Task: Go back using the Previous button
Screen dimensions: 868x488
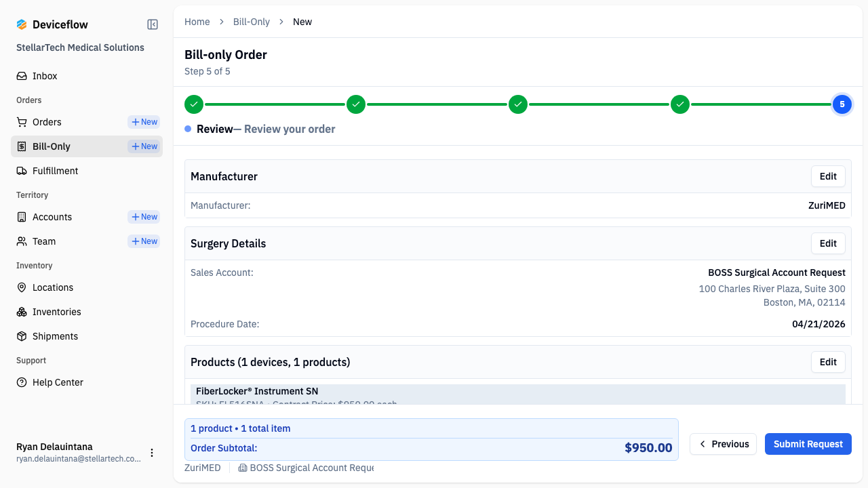Action: [x=723, y=444]
